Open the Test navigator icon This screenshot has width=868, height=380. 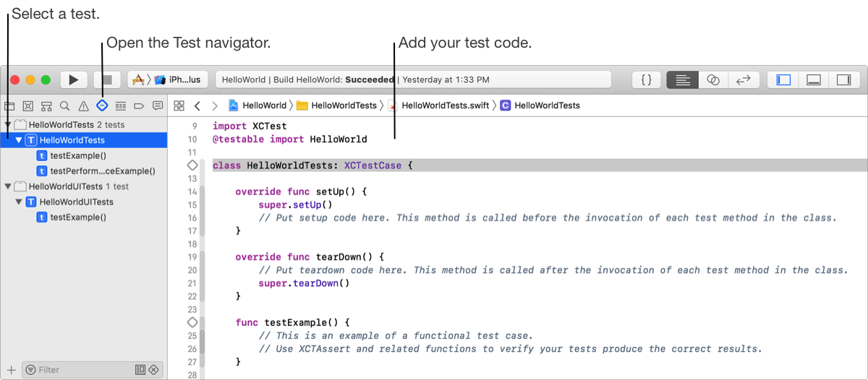pyautogui.click(x=102, y=105)
